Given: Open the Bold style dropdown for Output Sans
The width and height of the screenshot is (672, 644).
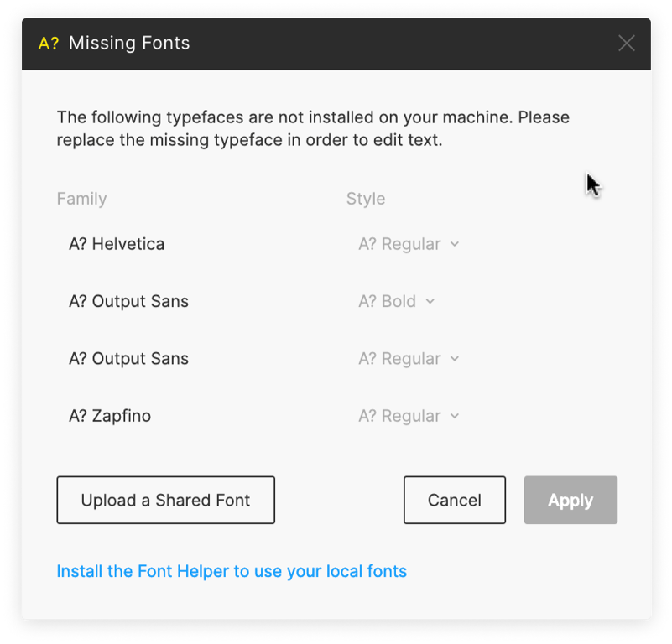Looking at the screenshot, I should [397, 302].
